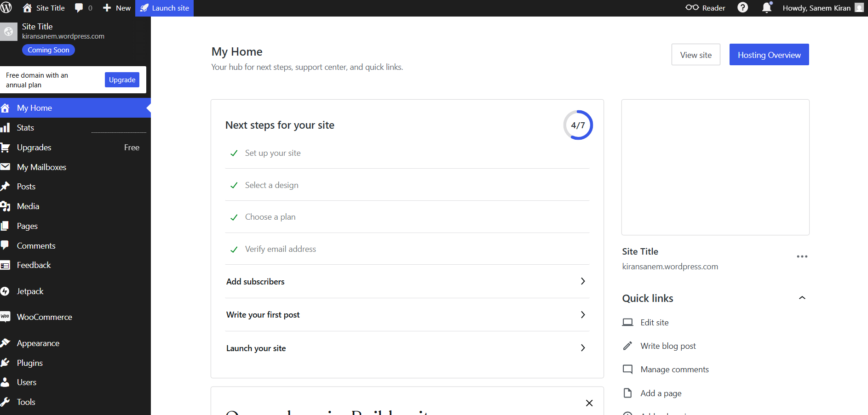Image resolution: width=868 pixels, height=415 pixels.
Task: Open Pages menu item
Action: pos(75,226)
